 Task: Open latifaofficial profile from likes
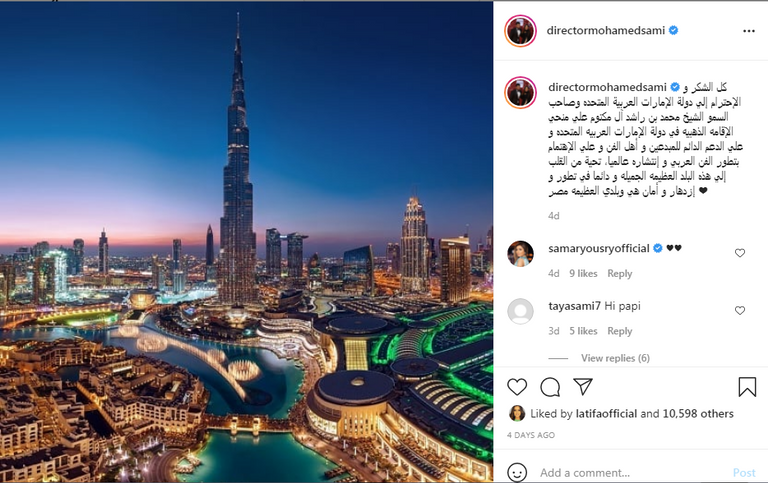606,413
